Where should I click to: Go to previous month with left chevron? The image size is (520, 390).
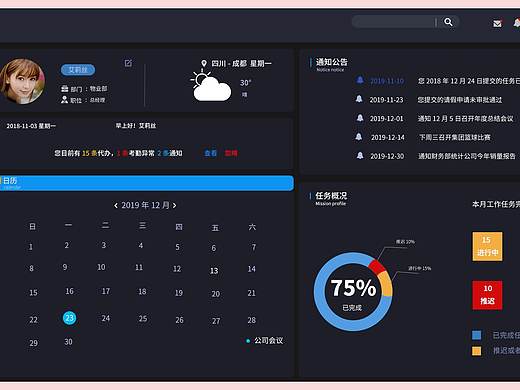point(116,206)
